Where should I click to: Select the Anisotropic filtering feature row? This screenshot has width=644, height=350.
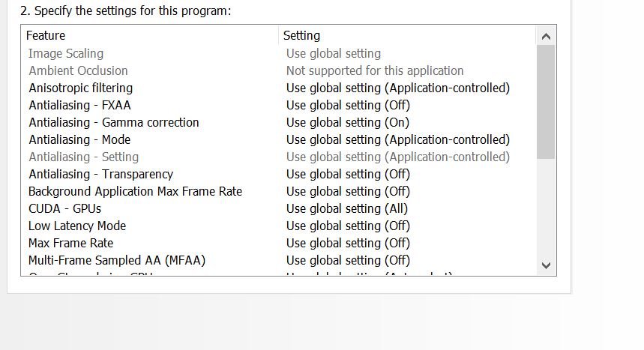point(80,88)
